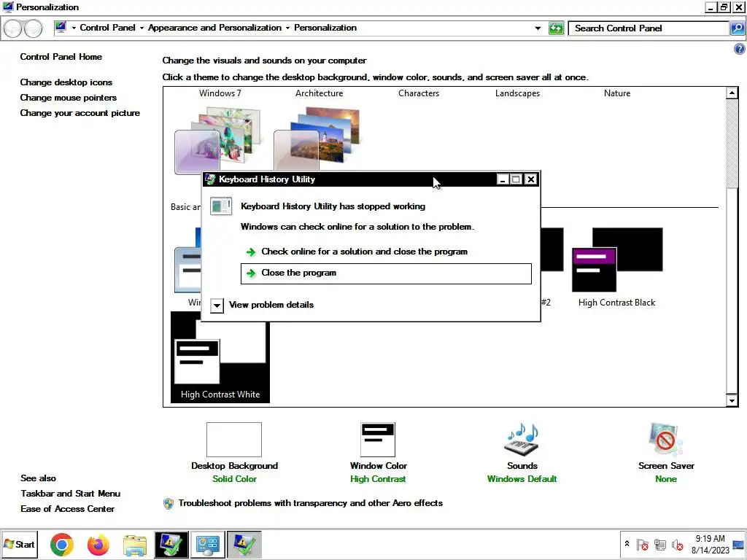Focus the Search Control Panel box
Screen dimensions: 747x560
[x=649, y=28]
